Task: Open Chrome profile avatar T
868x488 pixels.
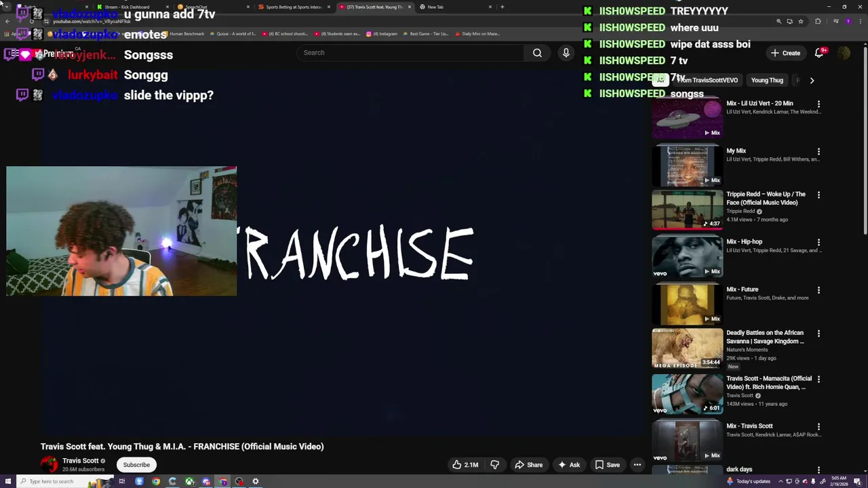Action: coord(848,22)
